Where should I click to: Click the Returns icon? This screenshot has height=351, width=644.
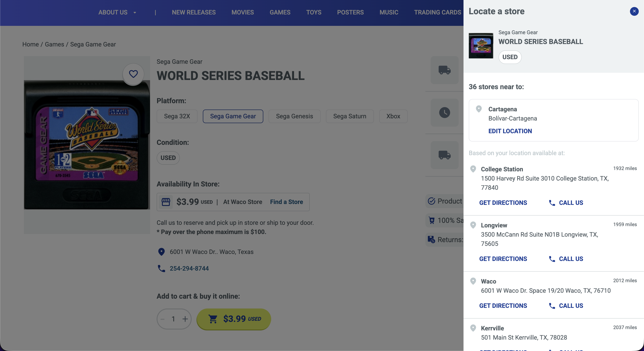(x=432, y=239)
